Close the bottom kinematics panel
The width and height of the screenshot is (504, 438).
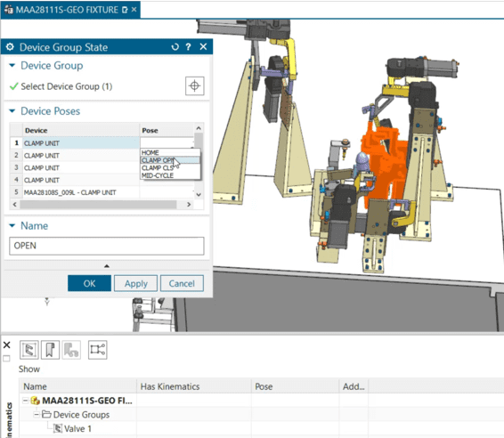point(6,345)
